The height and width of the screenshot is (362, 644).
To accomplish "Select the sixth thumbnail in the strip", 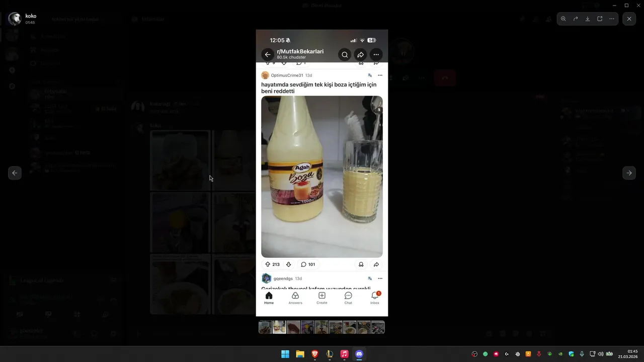I will (x=336, y=327).
